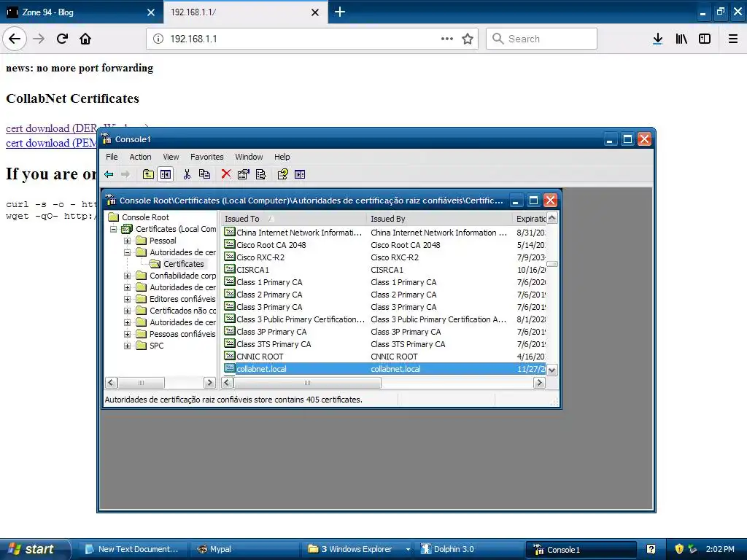Open the Library icon in browser toolbar

point(681,39)
